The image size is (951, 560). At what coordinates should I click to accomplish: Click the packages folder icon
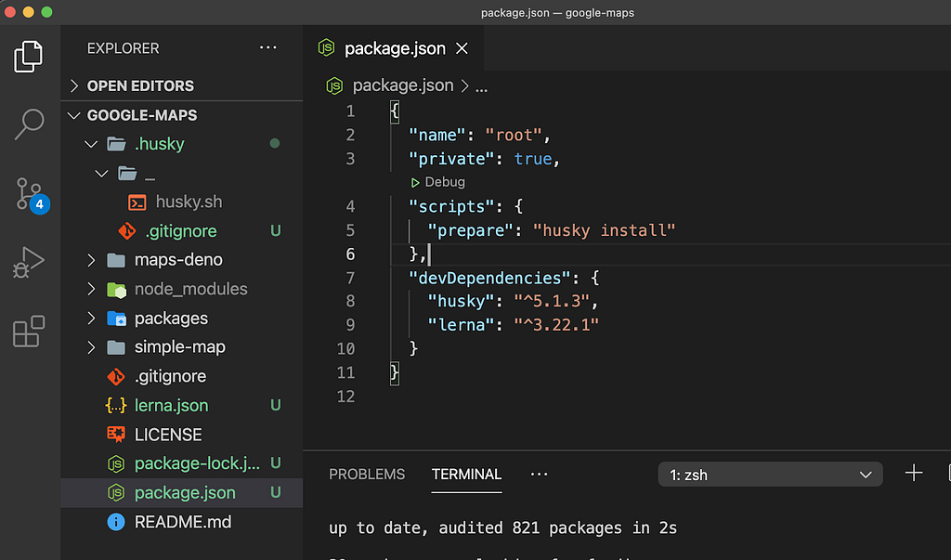point(116,319)
